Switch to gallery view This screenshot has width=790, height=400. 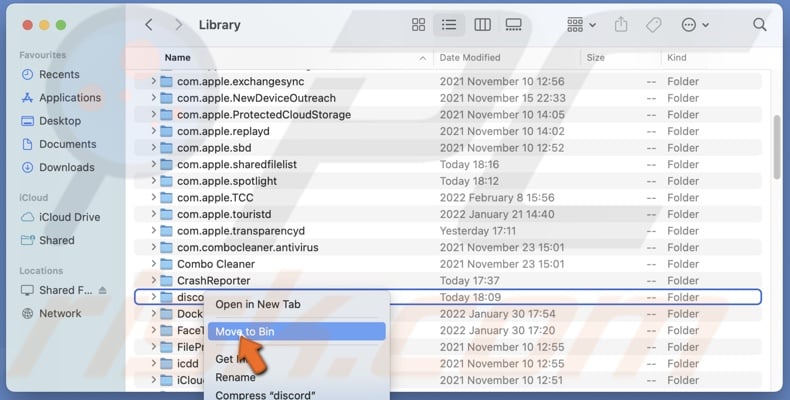[x=513, y=25]
